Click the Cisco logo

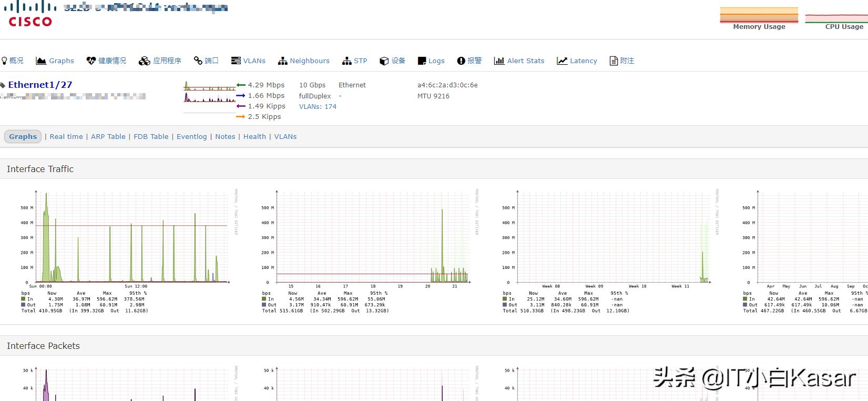(30, 14)
